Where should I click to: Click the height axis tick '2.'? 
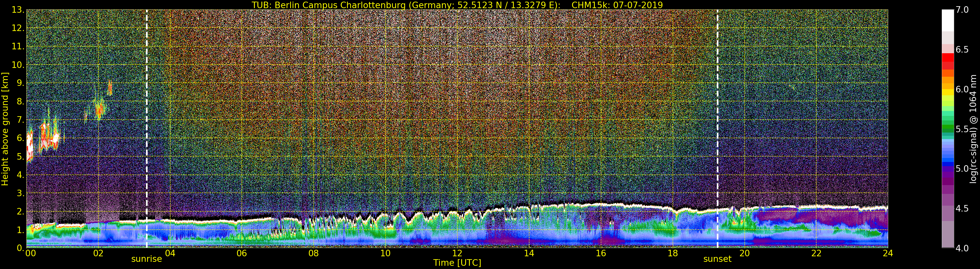tap(21, 211)
